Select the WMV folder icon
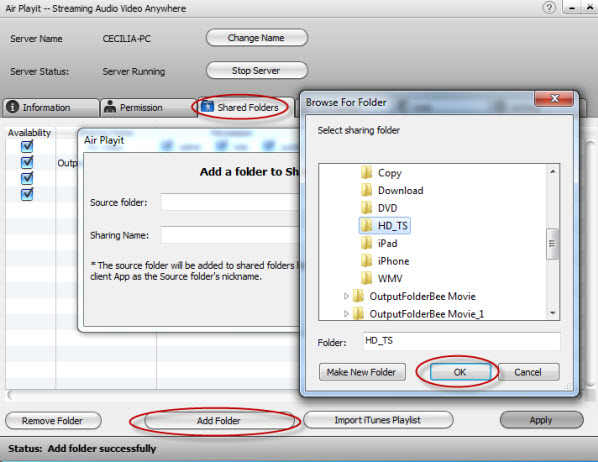The width and height of the screenshot is (598, 462). (367, 278)
